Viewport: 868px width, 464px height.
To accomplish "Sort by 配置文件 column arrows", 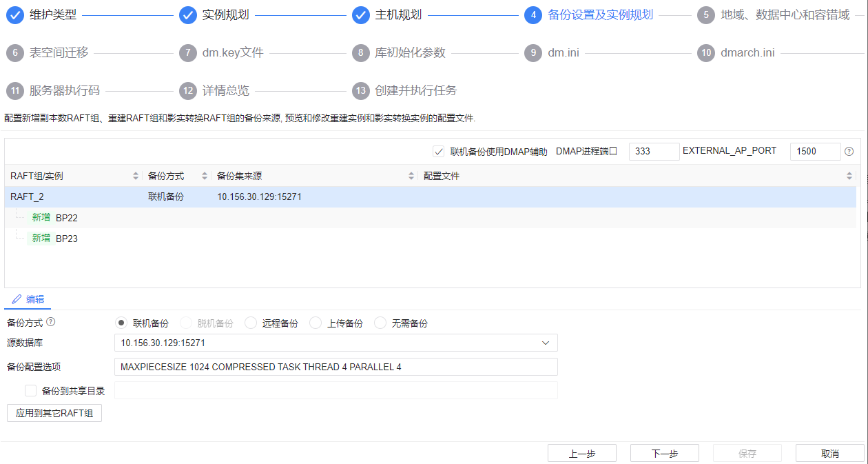I will pos(849,176).
